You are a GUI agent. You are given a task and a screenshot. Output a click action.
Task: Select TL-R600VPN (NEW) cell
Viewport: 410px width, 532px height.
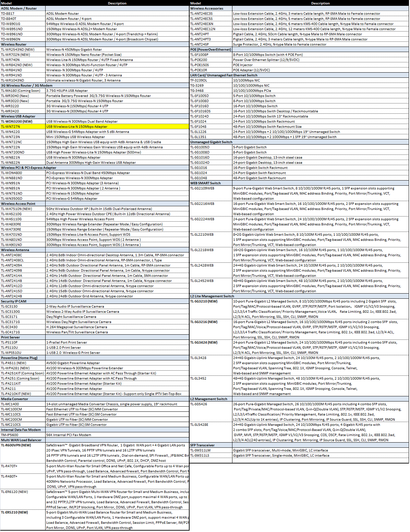[x=23, y=453]
